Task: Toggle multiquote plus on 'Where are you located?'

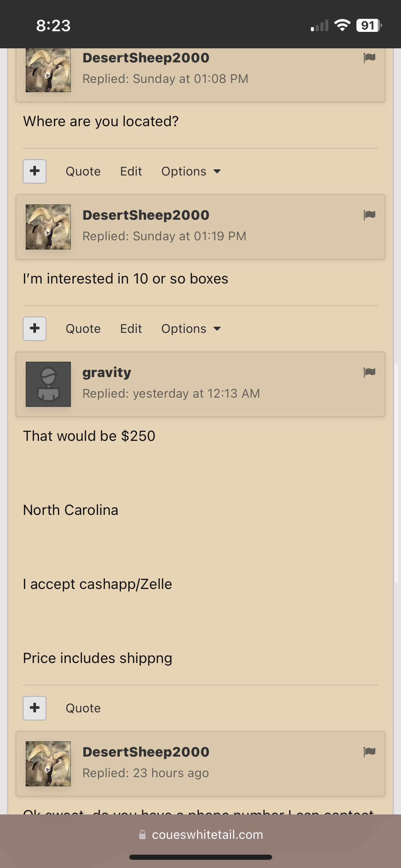Action: [35, 171]
